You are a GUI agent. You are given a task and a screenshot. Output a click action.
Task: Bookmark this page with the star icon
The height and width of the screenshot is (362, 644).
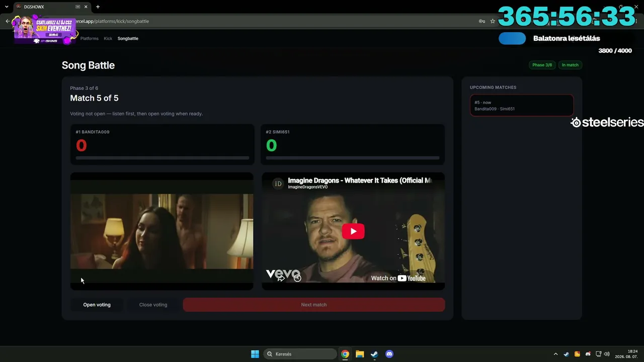pos(493,21)
